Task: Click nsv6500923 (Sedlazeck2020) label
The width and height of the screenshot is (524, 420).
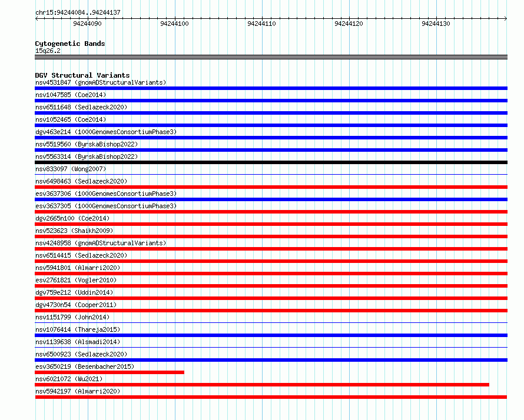Action: click(81, 354)
